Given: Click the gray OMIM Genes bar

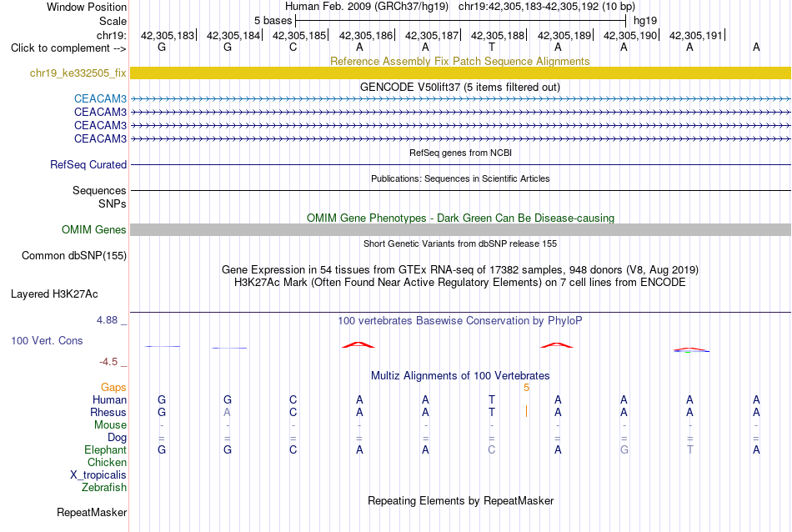Looking at the screenshot, I should point(460,230).
